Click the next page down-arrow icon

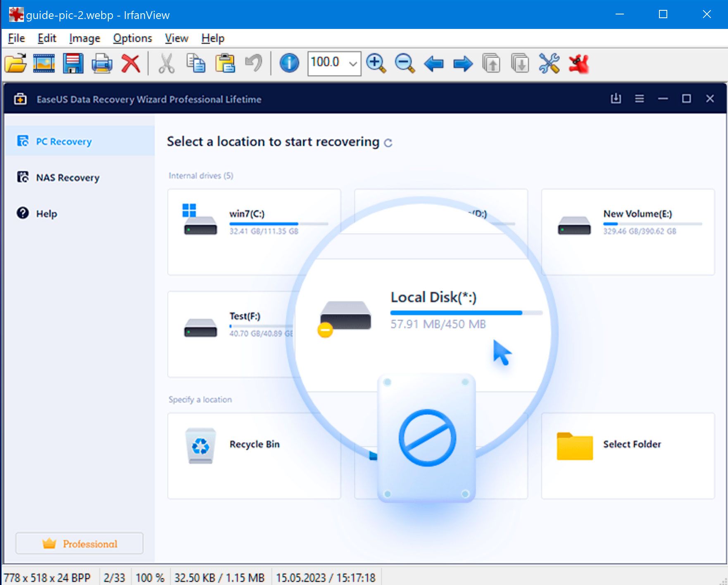pyautogui.click(x=520, y=64)
